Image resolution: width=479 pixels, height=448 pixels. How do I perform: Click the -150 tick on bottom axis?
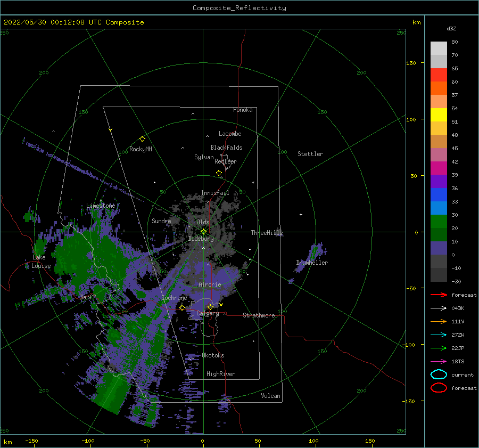click(x=31, y=441)
